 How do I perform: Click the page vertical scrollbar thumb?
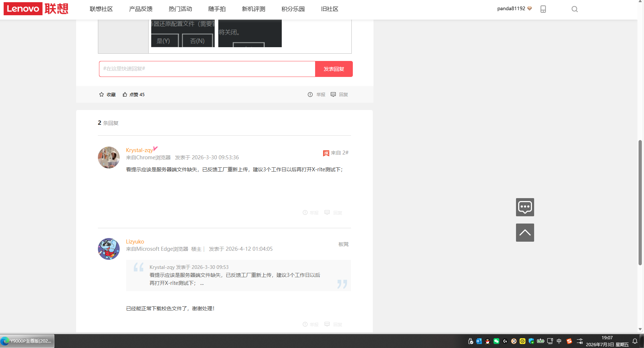640,202
